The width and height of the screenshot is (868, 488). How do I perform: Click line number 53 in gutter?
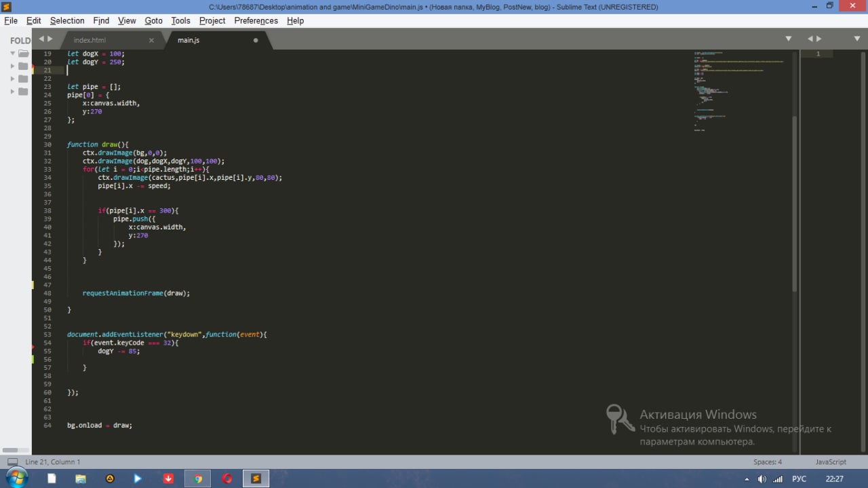click(x=47, y=335)
